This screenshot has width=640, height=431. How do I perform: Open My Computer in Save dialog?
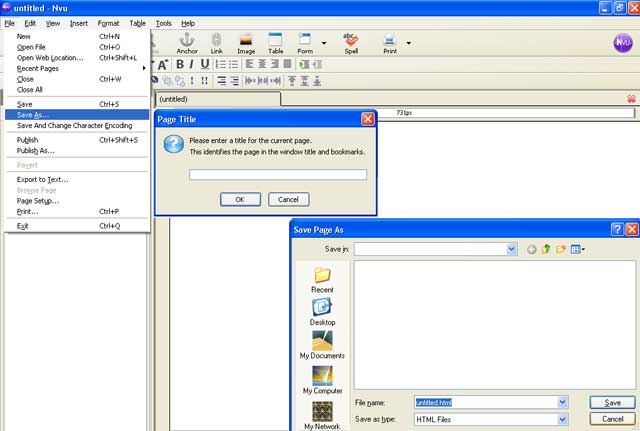322,380
